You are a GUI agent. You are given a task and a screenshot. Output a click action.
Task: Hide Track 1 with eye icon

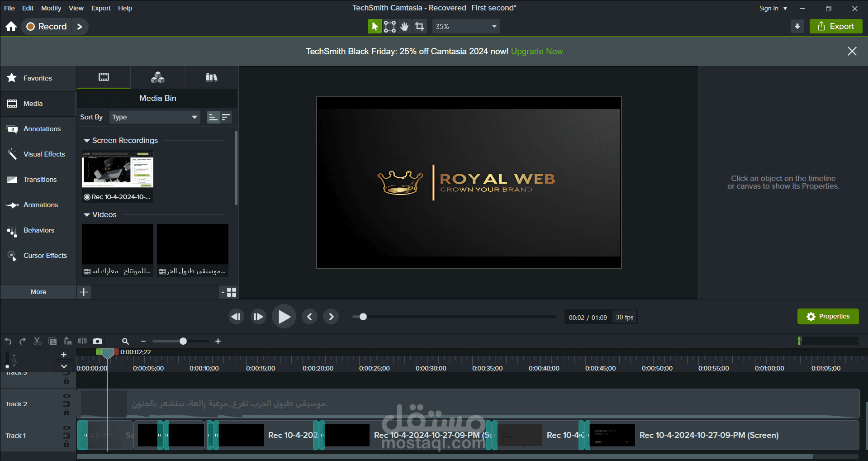tap(66, 428)
